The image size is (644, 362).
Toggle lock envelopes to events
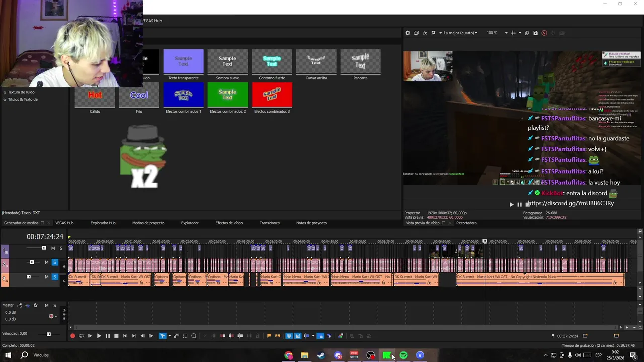click(x=320, y=336)
